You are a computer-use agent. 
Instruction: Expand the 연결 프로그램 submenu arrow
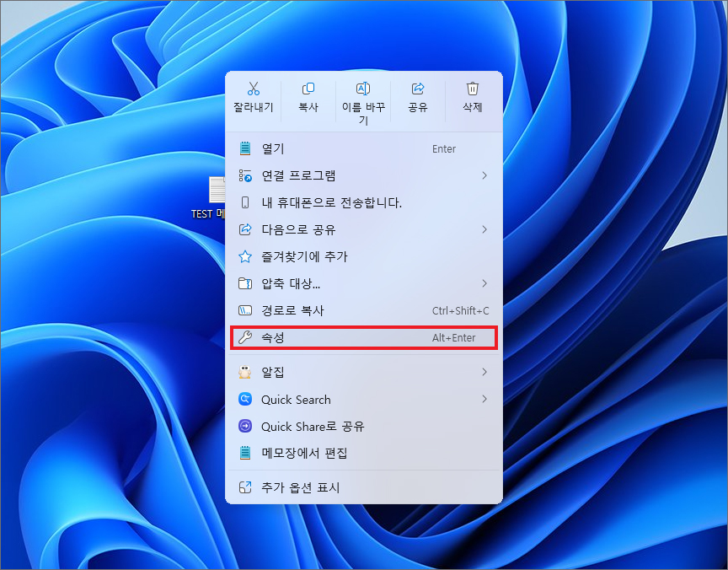[x=484, y=175]
